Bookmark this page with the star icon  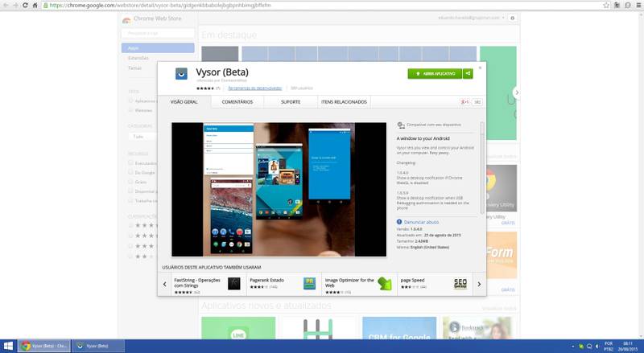[x=606, y=6]
